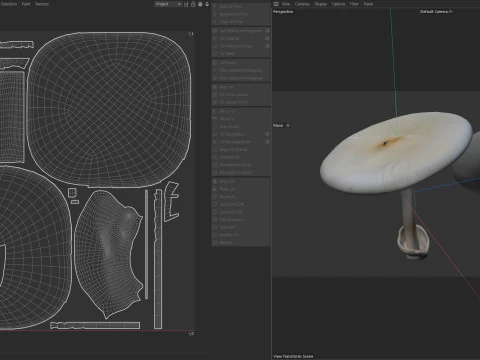Viewport: 480px width, 360px height.
Task: Select the large rounded-square UV island
Action: (x=109, y=110)
